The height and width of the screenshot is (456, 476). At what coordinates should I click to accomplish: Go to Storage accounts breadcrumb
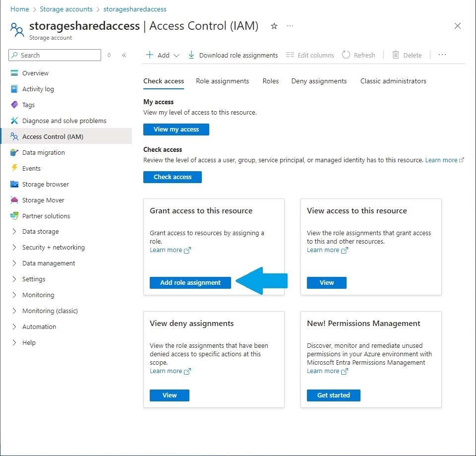tap(66, 9)
